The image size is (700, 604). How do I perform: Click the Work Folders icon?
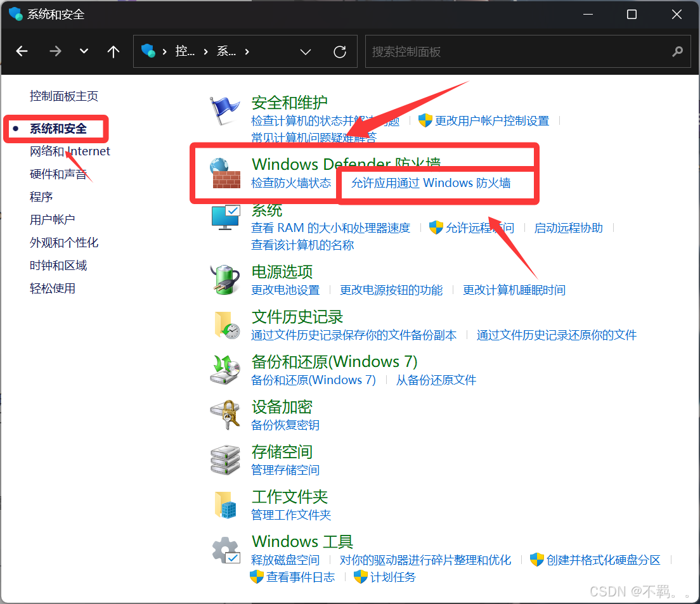(225, 505)
